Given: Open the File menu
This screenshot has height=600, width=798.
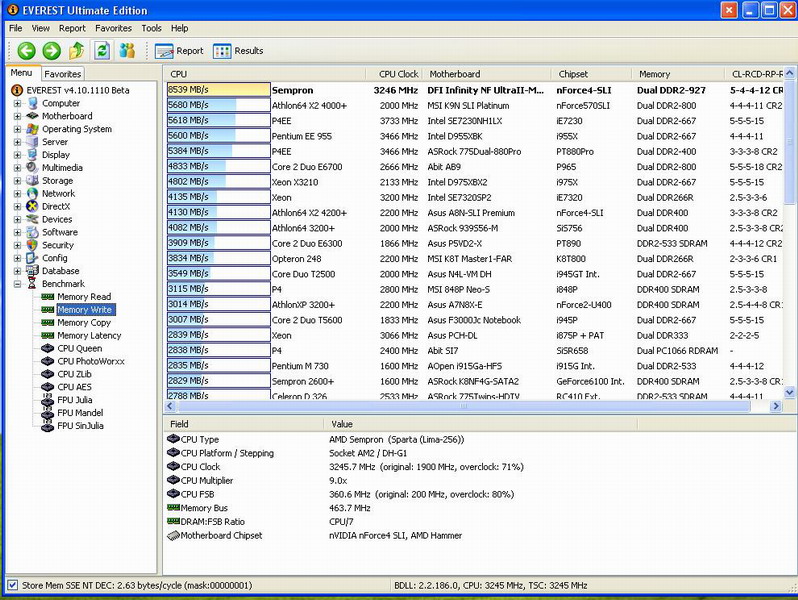Looking at the screenshot, I should pos(15,28).
